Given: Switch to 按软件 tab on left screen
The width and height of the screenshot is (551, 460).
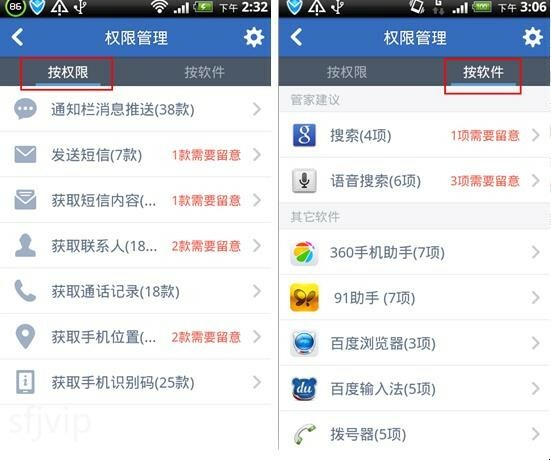Looking at the screenshot, I should [204, 72].
